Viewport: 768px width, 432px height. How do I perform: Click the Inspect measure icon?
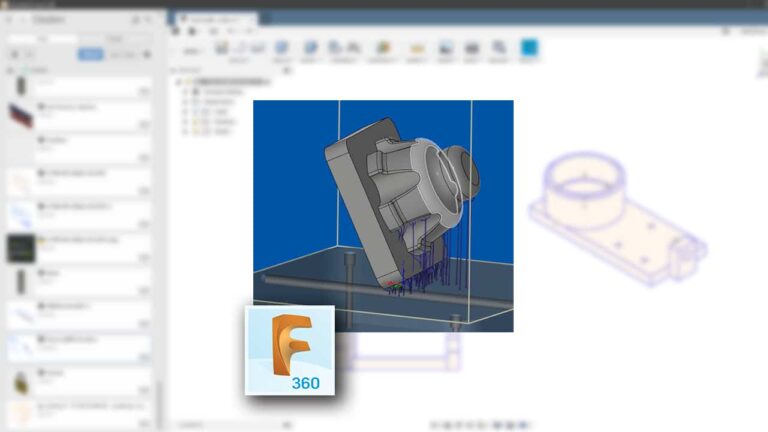click(417, 48)
